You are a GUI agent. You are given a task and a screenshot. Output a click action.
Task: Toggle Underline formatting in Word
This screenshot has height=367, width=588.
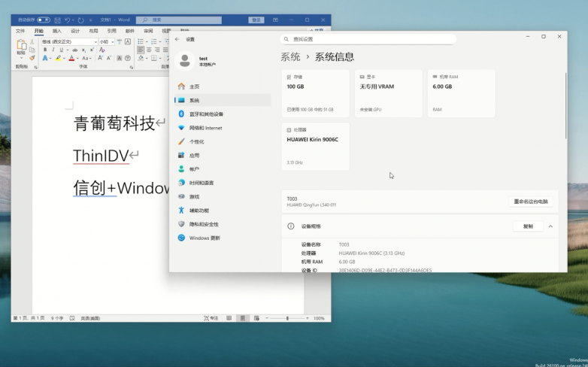coord(61,50)
